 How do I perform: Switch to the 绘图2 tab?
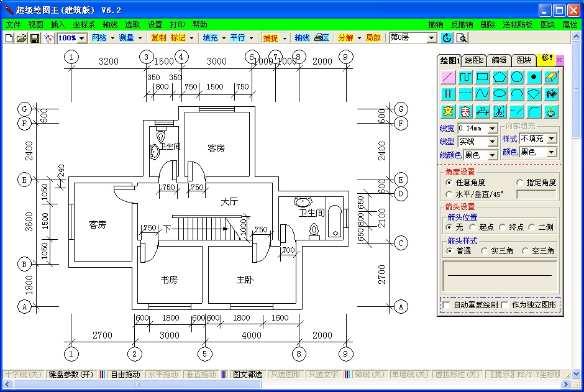coord(474,60)
